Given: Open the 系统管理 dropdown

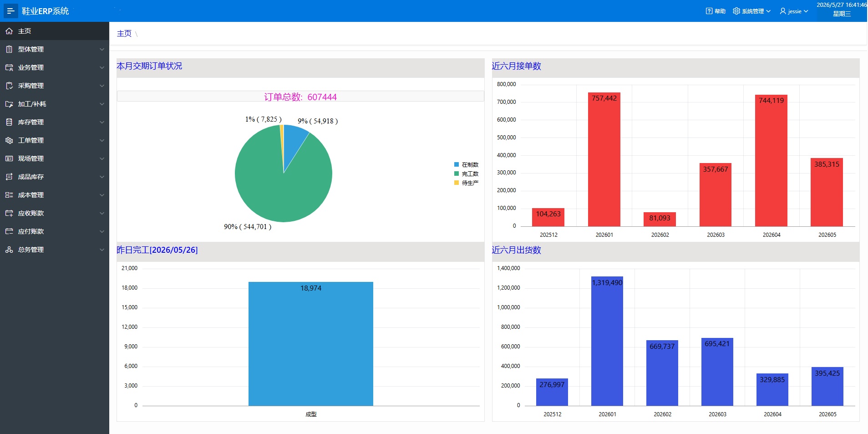Looking at the screenshot, I should [751, 11].
